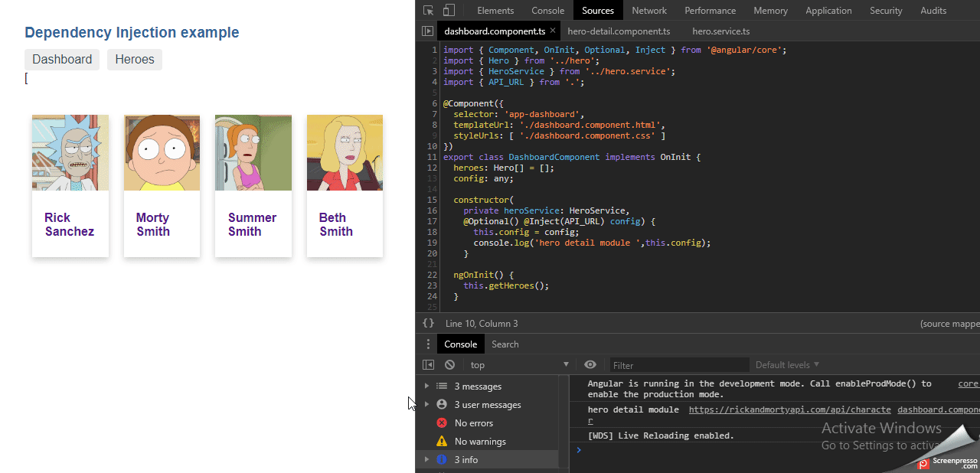This screenshot has width=980, height=473.
Task: Click the No warnings sidebar row
Action: point(486,442)
